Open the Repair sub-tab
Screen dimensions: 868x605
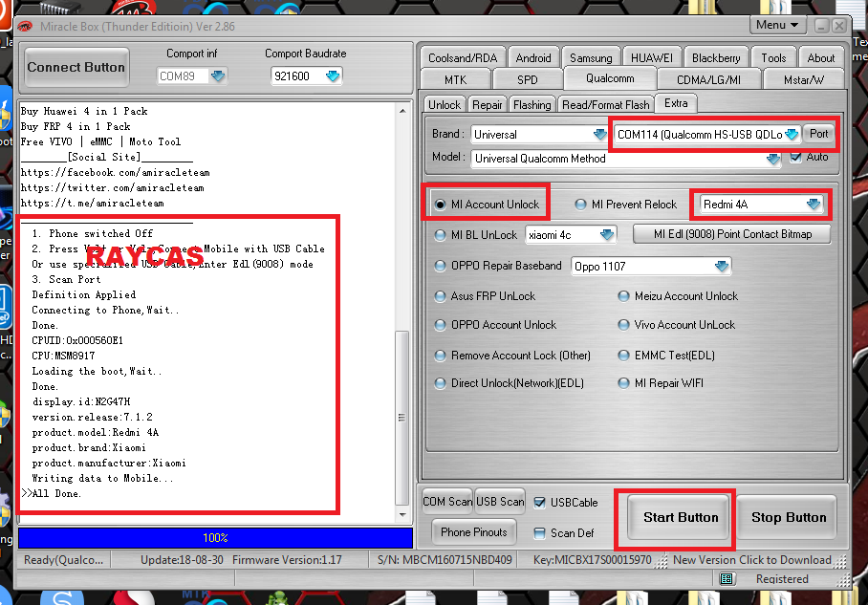(488, 104)
